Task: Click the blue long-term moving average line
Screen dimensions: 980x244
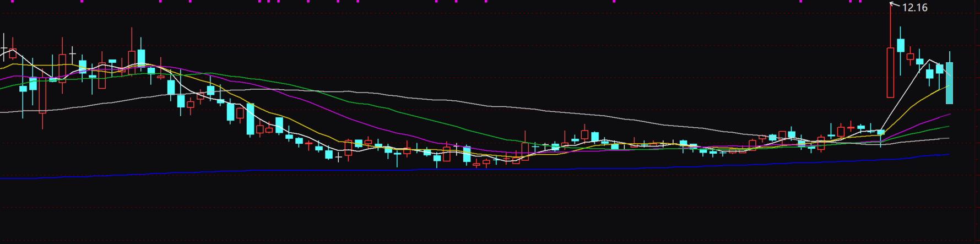Action: pos(474,169)
